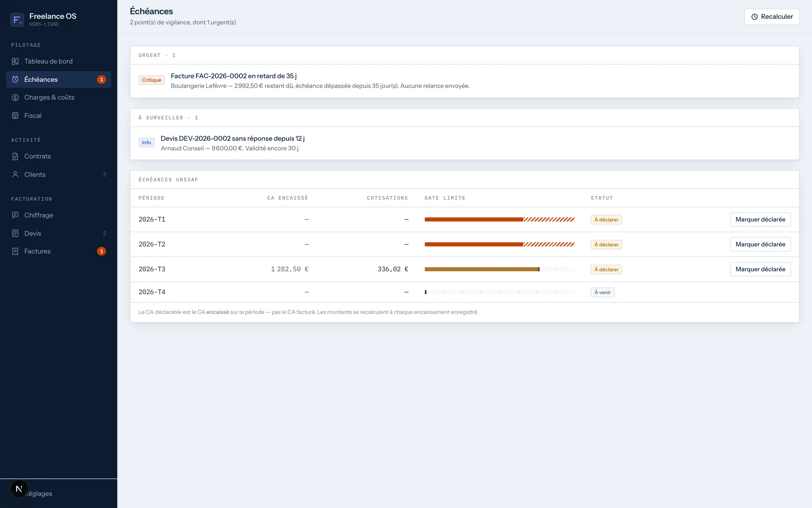Click the round N avatar icon
Image resolution: width=812 pixels, height=508 pixels.
pyautogui.click(x=19, y=489)
